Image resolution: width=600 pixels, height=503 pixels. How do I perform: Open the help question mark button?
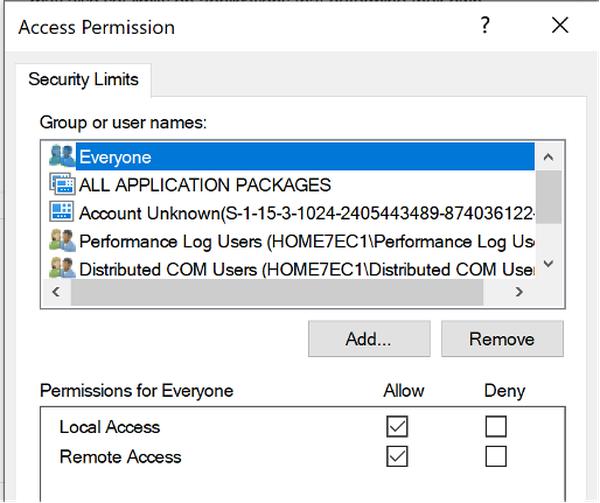click(485, 26)
